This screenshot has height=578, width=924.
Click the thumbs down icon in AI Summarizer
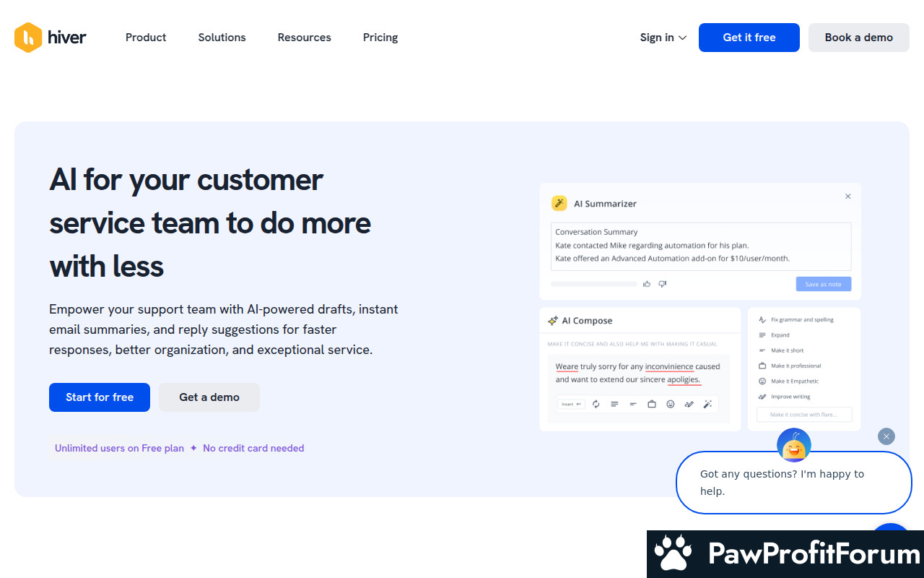[x=662, y=284]
